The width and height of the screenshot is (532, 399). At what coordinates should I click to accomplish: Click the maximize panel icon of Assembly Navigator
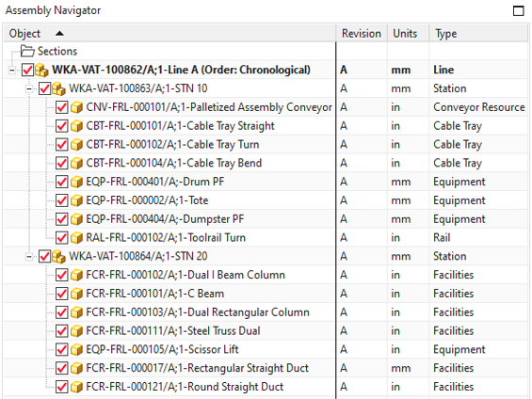(x=519, y=11)
